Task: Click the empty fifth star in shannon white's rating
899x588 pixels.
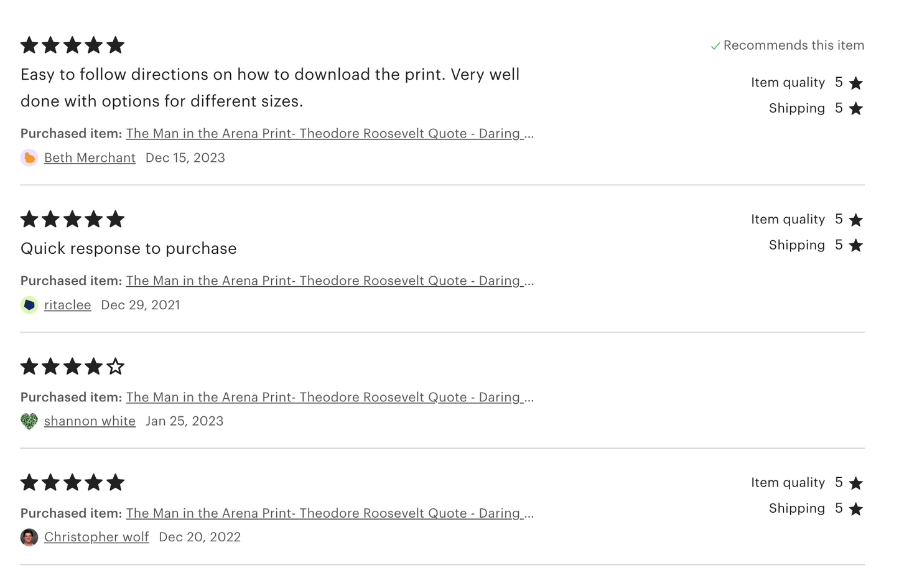Action: (x=115, y=366)
